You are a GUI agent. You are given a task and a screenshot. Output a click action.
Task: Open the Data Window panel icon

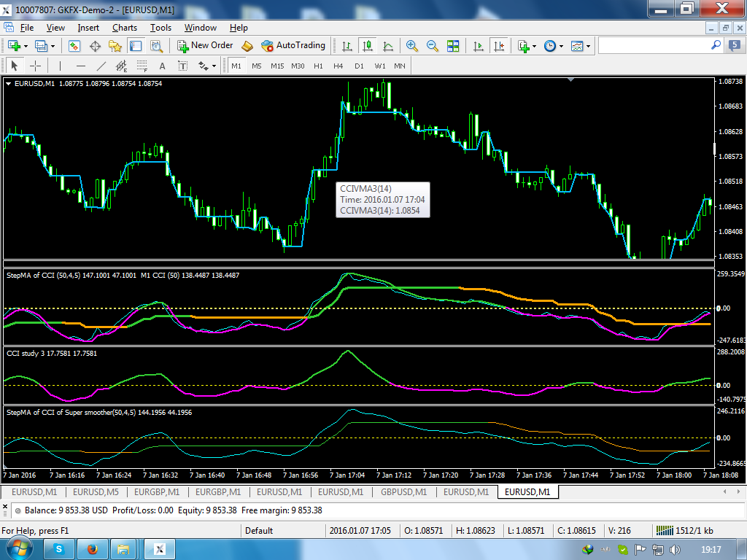(95, 46)
